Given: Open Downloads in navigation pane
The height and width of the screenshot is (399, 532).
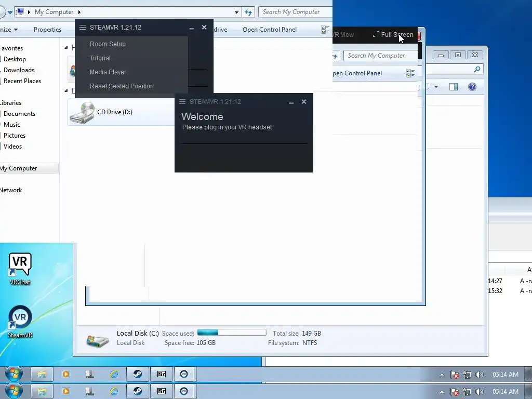Looking at the screenshot, I should [x=19, y=70].
